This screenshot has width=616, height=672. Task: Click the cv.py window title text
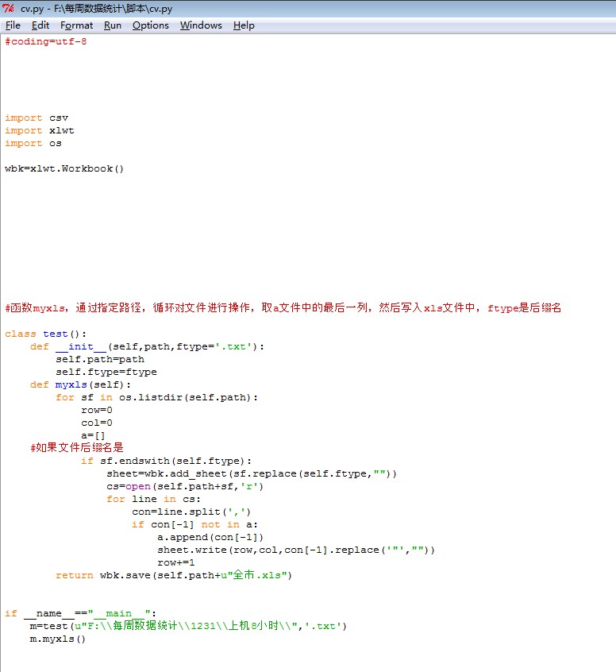click(x=96, y=9)
